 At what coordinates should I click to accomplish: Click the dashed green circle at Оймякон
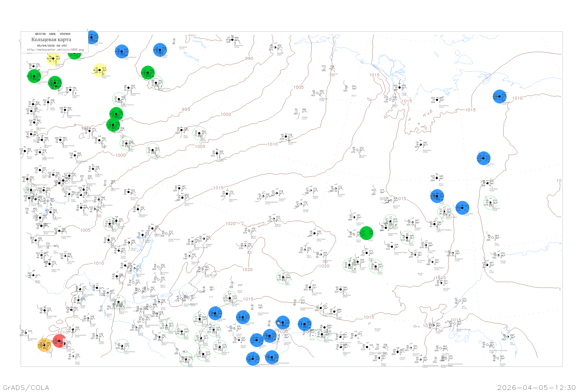490,203
